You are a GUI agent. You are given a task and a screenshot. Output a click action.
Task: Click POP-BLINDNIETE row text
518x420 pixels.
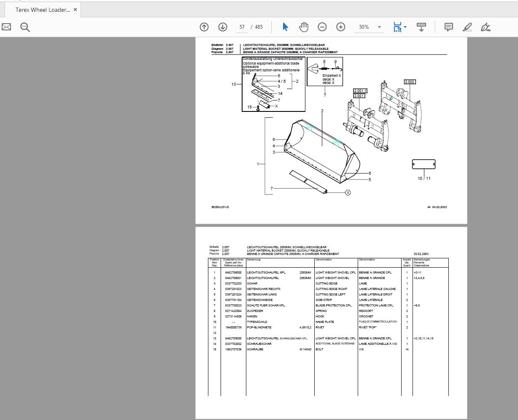(x=259, y=328)
